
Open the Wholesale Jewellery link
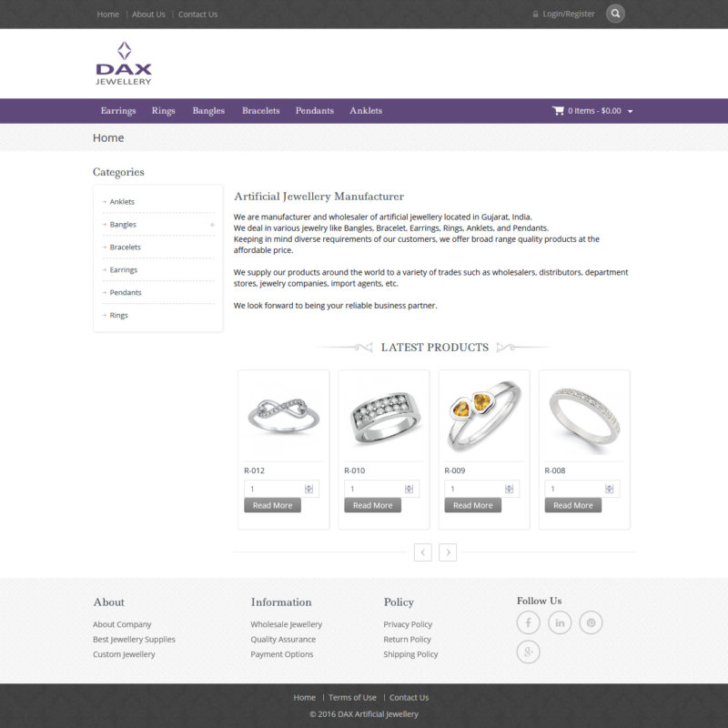[286, 624]
